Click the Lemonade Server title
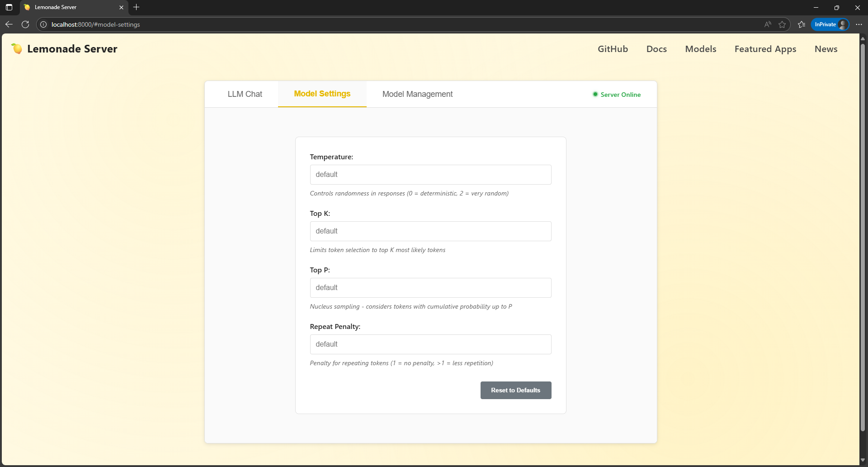This screenshot has height=467, width=868. [x=72, y=49]
